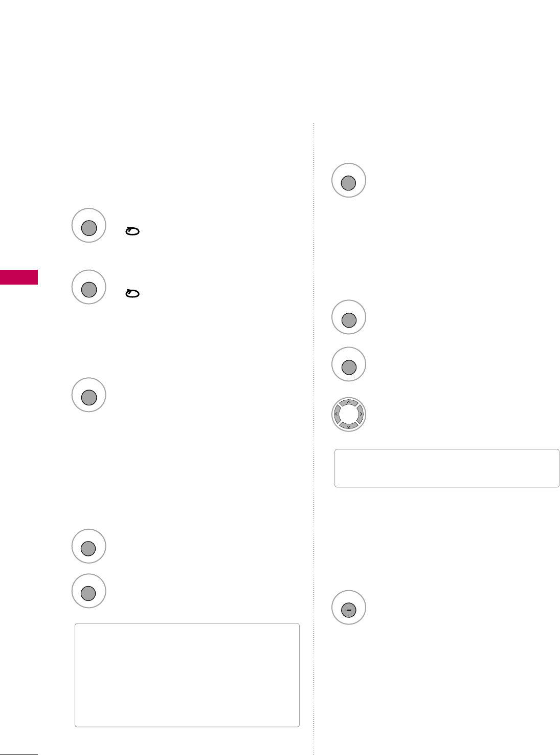Select the magenta tab on the left edge

point(18,277)
